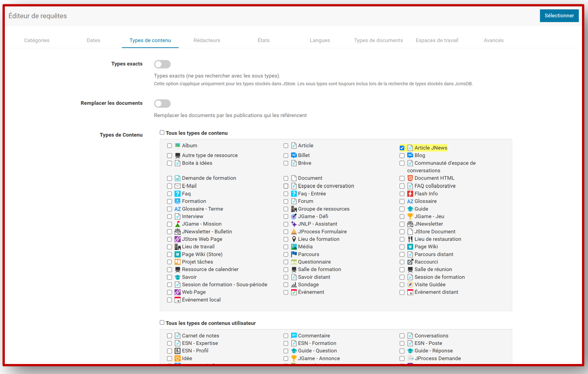Switch to the Avancés tab
The height and width of the screenshot is (374, 588).
point(494,40)
